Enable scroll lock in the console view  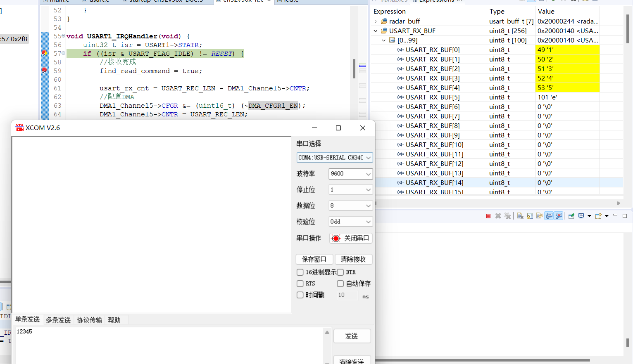click(x=530, y=215)
